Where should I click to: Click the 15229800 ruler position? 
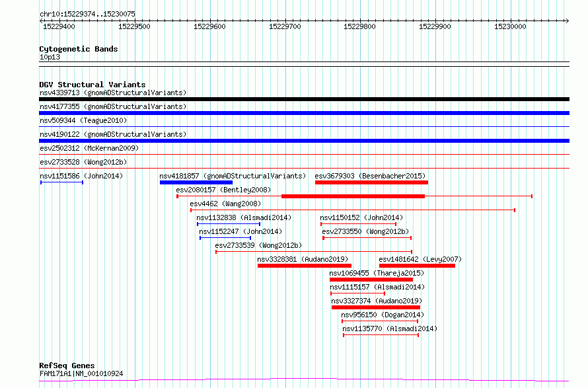pos(359,26)
